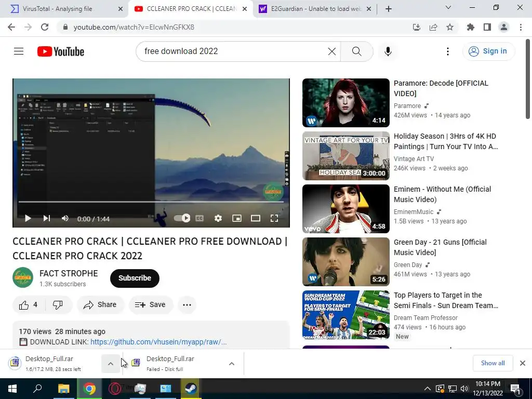Open the Chrome extensions puzzle icon
The height and width of the screenshot is (399, 532).
click(x=471, y=27)
